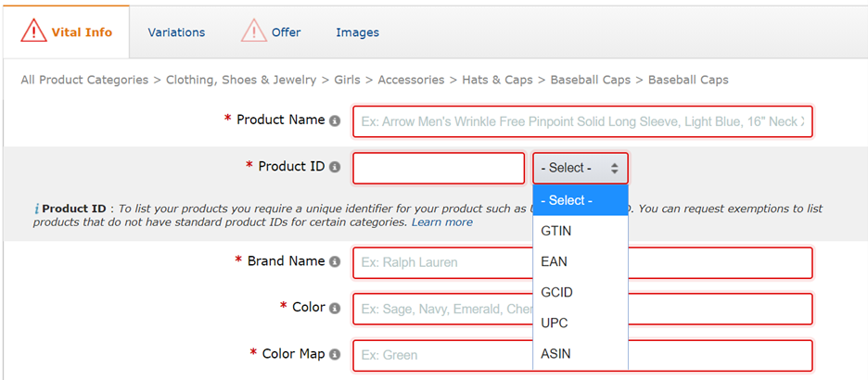Click the Product ID help info icon
Viewport: 868px width, 380px height.
click(36, 209)
